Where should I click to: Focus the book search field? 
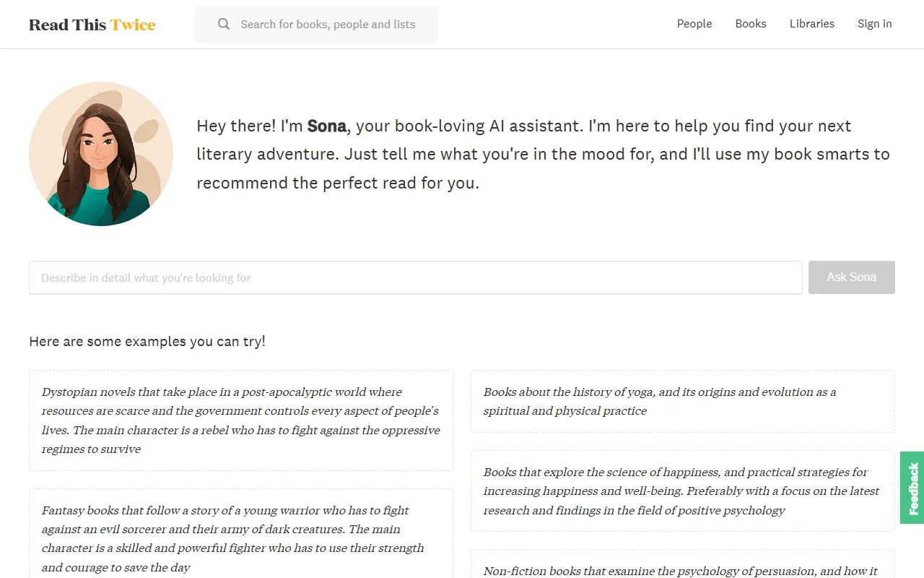[328, 25]
